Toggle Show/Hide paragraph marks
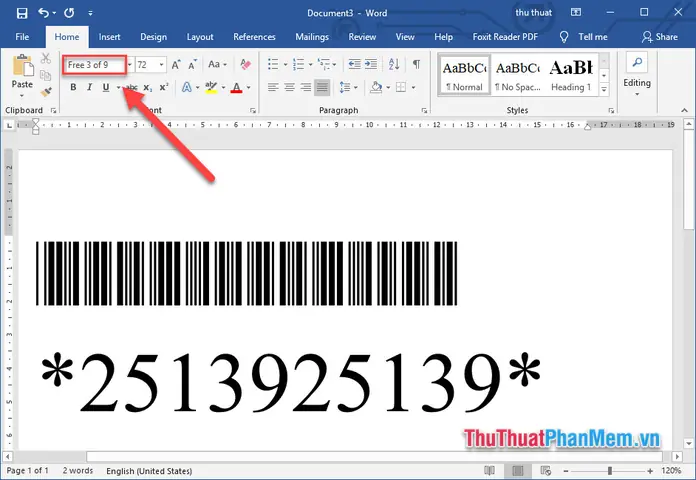Image resolution: width=696 pixels, height=480 pixels. tap(416, 64)
